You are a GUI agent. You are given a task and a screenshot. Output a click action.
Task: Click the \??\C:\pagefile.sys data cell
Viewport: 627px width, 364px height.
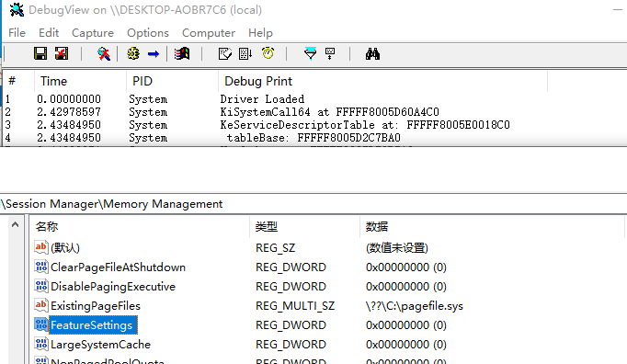coord(415,306)
